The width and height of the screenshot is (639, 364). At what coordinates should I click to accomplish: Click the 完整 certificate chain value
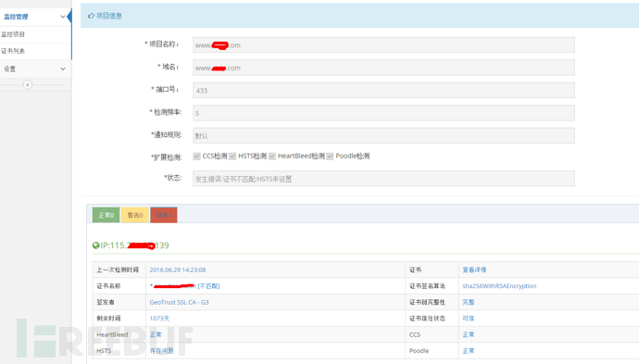click(x=469, y=303)
